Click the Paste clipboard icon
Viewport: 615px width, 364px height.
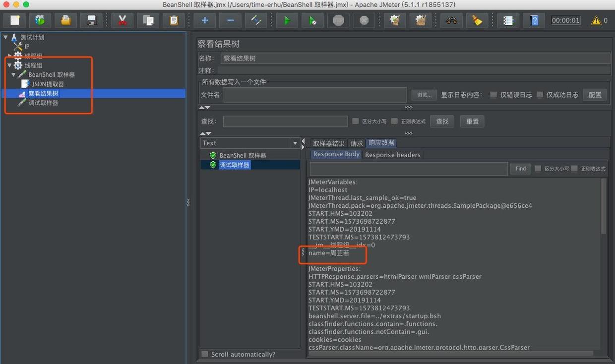pos(174,20)
